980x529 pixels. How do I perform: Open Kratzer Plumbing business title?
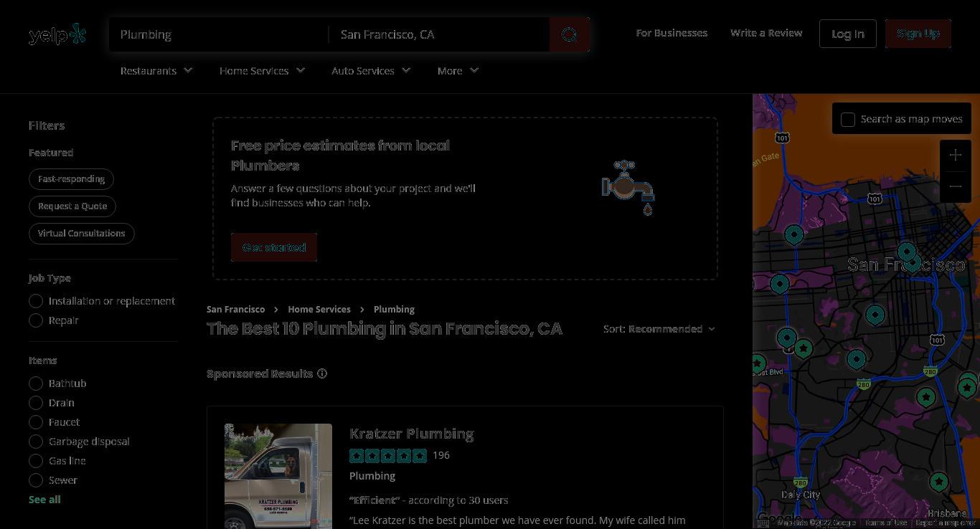tap(411, 434)
